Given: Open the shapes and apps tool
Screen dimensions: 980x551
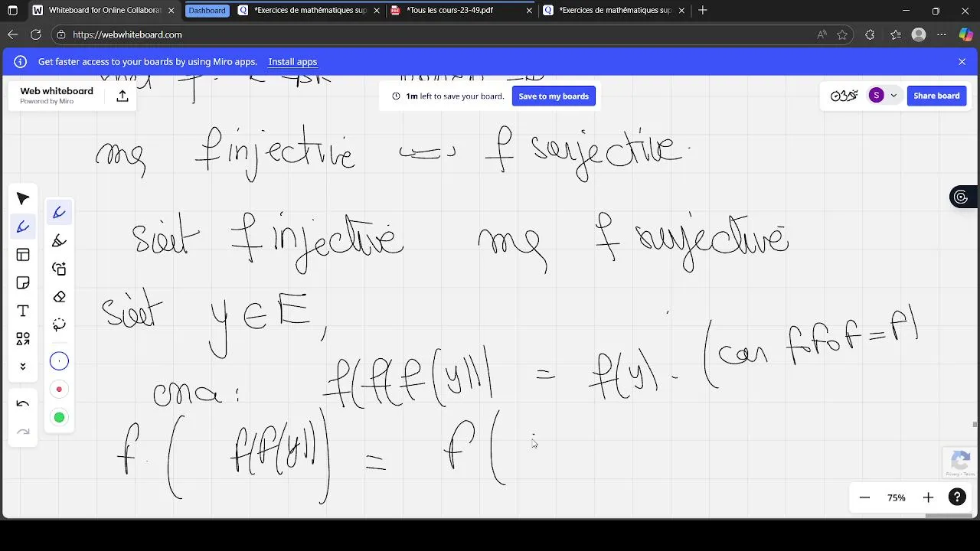Looking at the screenshot, I should [23, 338].
